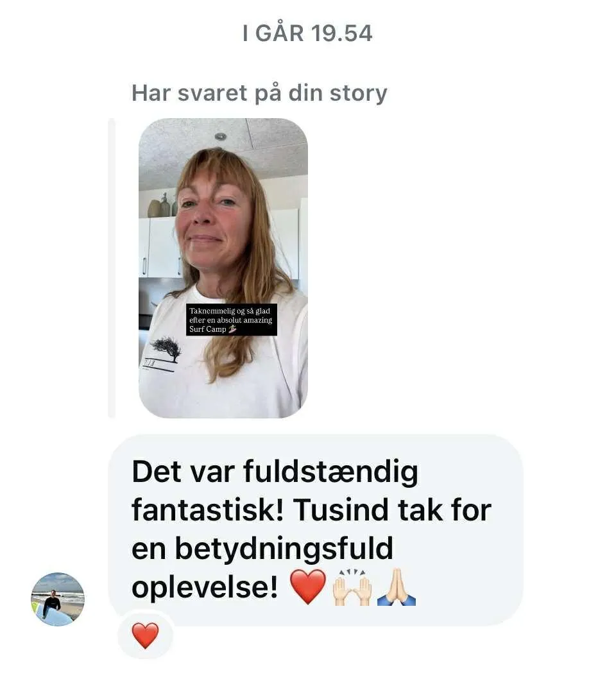Click the 'Taknemmelig og så glad' story caption

click(231, 320)
